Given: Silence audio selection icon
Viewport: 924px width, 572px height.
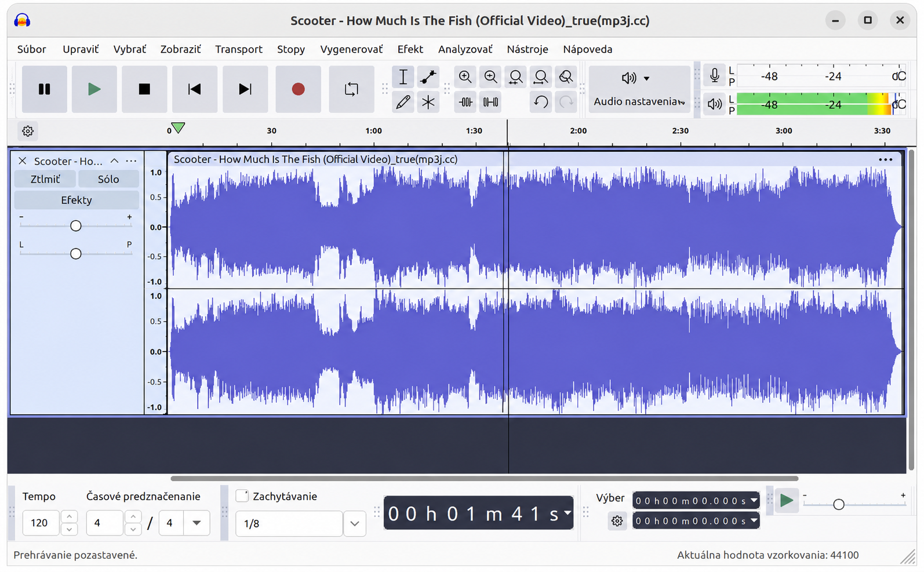Looking at the screenshot, I should pyautogui.click(x=490, y=103).
